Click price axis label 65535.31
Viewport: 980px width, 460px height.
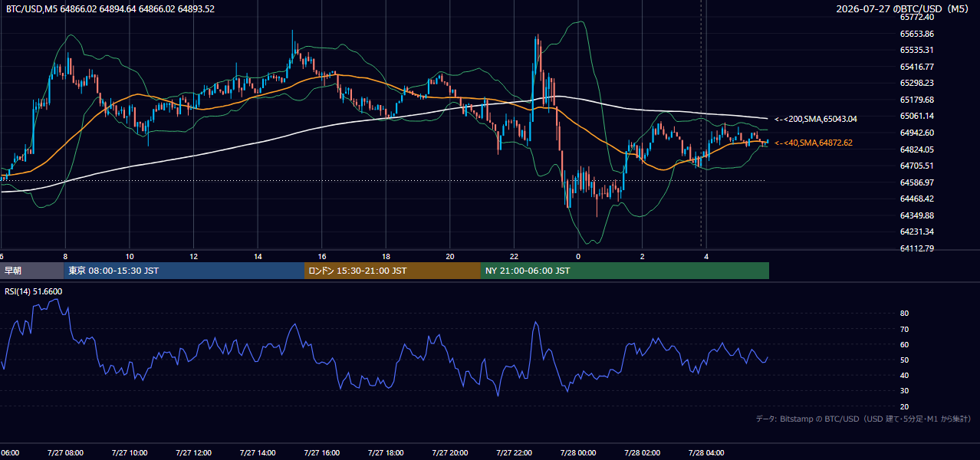click(x=917, y=50)
